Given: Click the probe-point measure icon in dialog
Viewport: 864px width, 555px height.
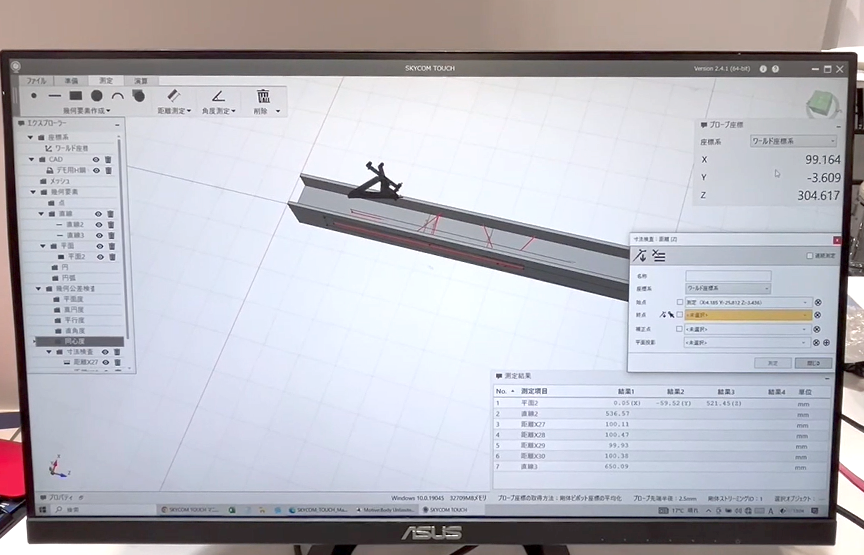Looking at the screenshot, I should (x=639, y=256).
